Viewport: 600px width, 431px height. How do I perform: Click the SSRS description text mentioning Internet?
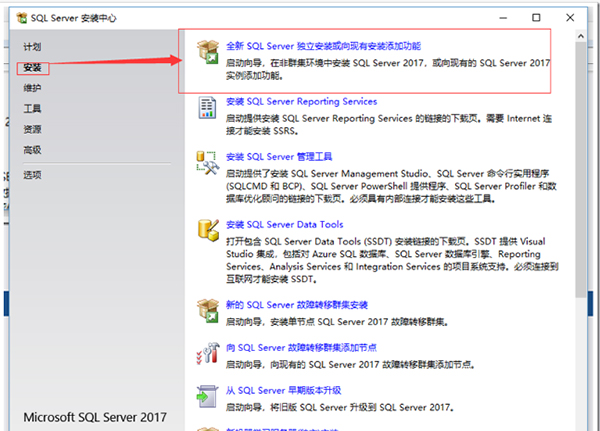click(389, 125)
